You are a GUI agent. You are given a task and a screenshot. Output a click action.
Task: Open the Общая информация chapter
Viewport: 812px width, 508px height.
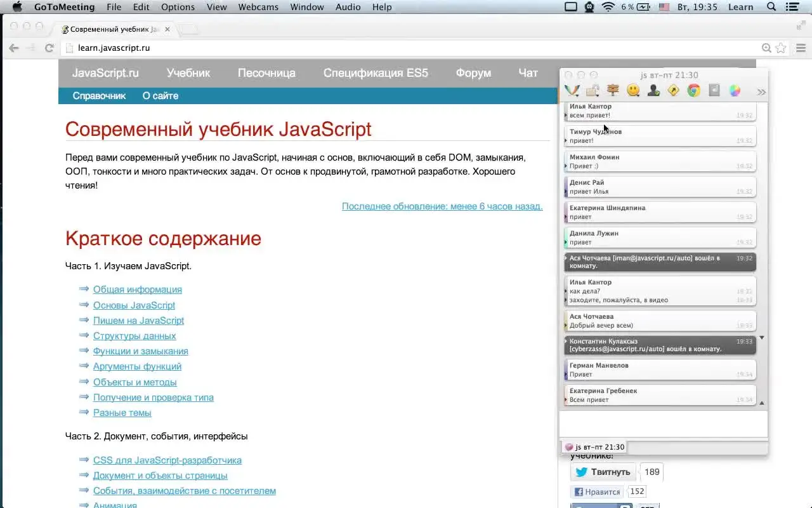pyautogui.click(x=138, y=290)
